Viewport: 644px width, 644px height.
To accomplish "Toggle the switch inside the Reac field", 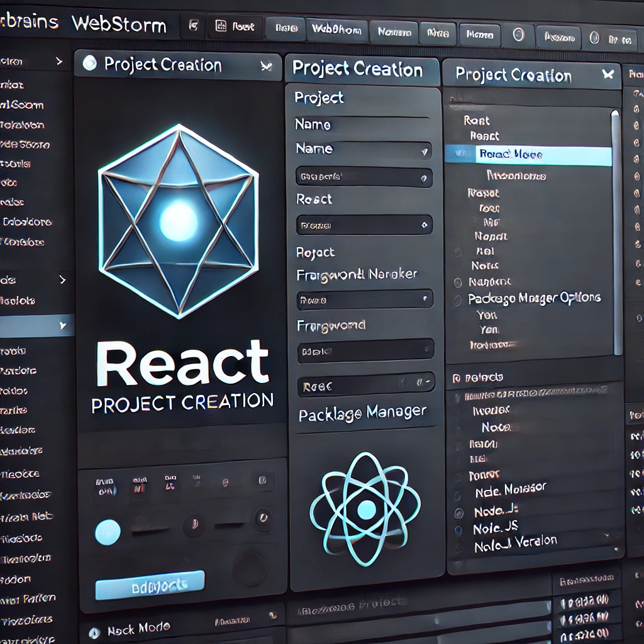I will tap(425, 382).
